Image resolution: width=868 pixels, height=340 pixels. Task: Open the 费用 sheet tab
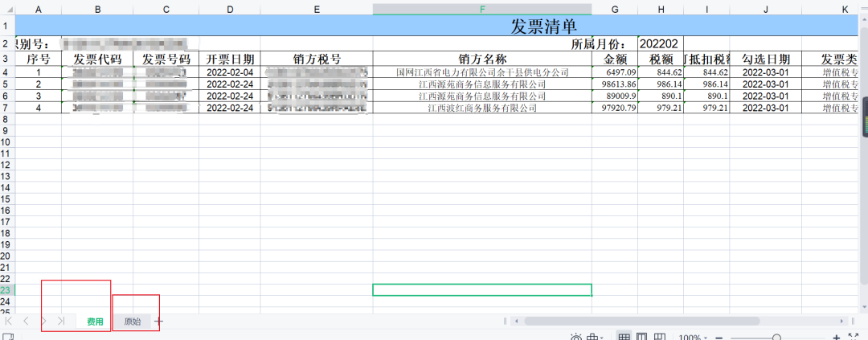point(95,322)
